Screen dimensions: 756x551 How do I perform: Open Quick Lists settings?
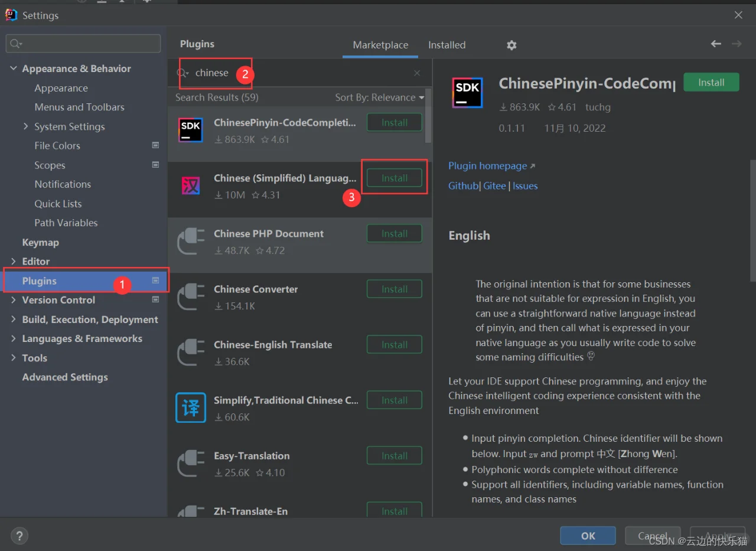pyautogui.click(x=58, y=204)
